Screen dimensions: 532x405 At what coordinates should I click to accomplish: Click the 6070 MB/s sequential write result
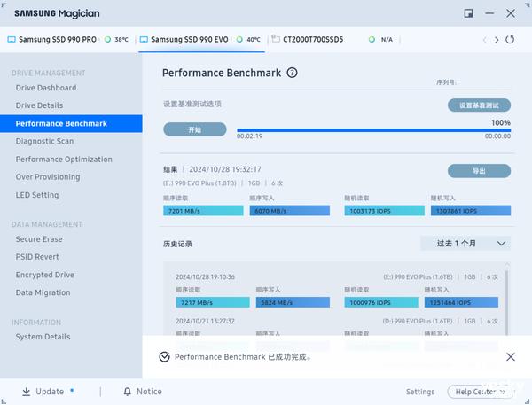click(x=289, y=211)
